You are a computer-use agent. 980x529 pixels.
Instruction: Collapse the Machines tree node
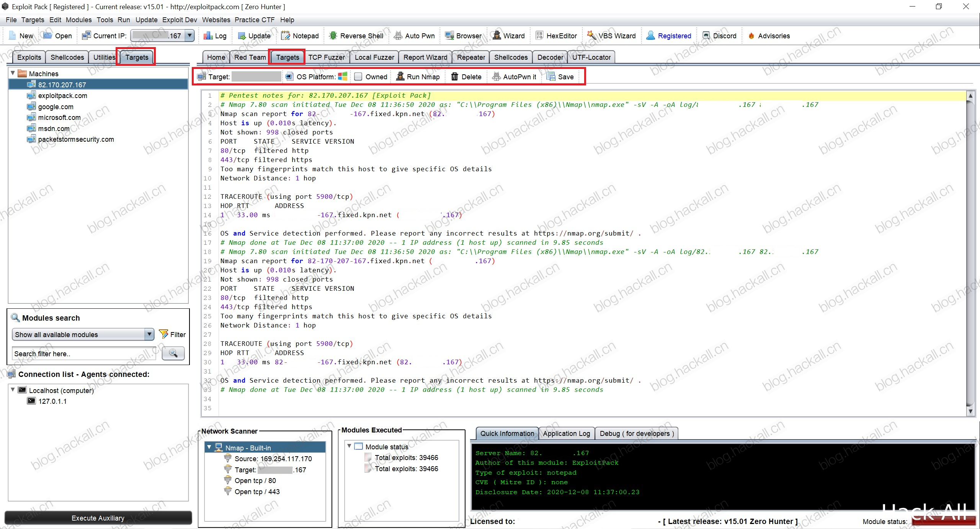coord(13,73)
